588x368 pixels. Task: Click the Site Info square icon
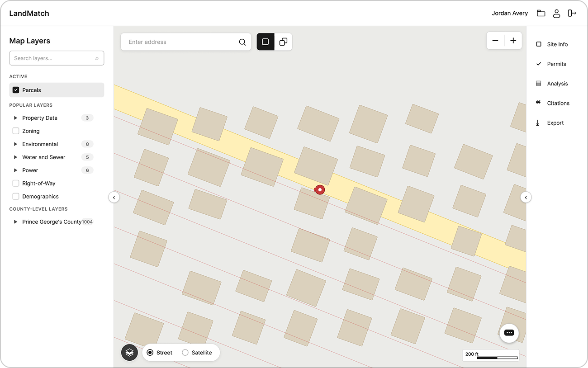[539, 44]
